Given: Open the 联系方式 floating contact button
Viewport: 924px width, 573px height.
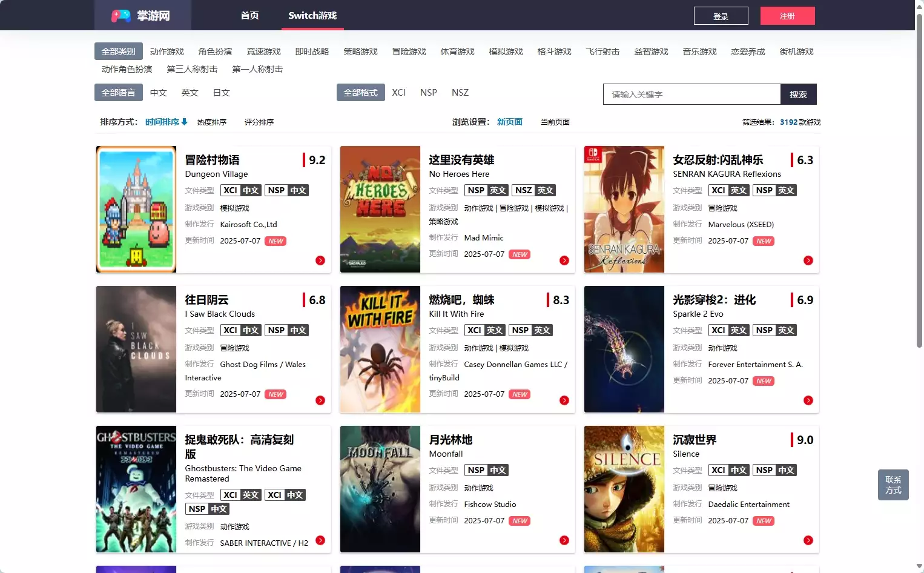Looking at the screenshot, I should pyautogui.click(x=894, y=485).
